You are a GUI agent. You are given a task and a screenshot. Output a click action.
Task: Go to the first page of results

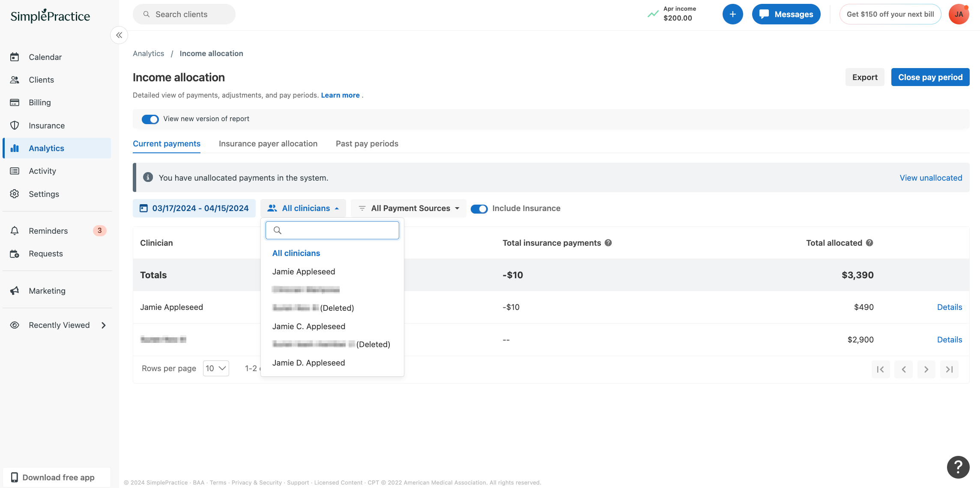click(x=881, y=369)
